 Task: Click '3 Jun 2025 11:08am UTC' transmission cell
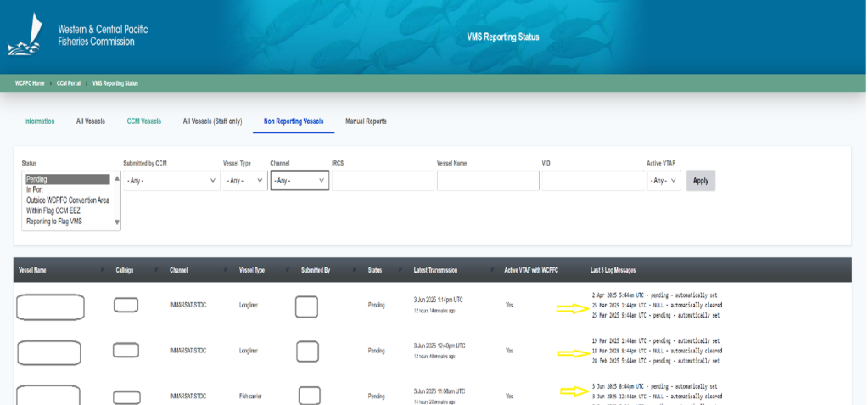pyautogui.click(x=439, y=391)
